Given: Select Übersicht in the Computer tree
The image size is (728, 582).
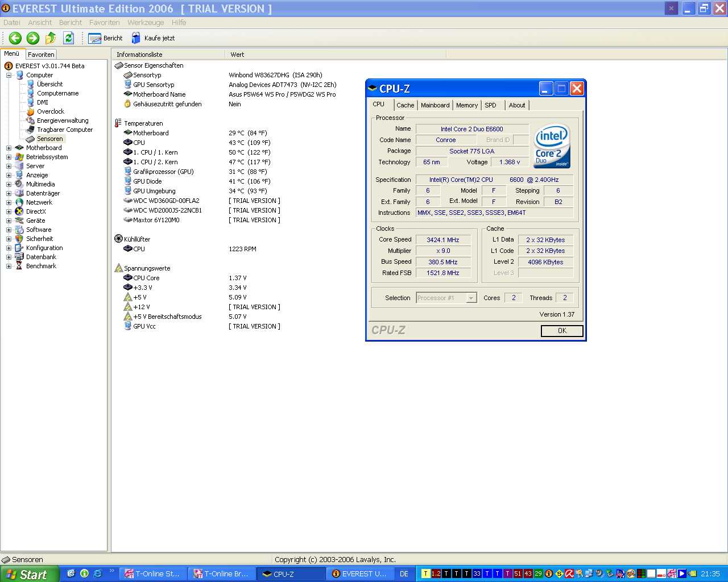Looking at the screenshot, I should (x=50, y=84).
